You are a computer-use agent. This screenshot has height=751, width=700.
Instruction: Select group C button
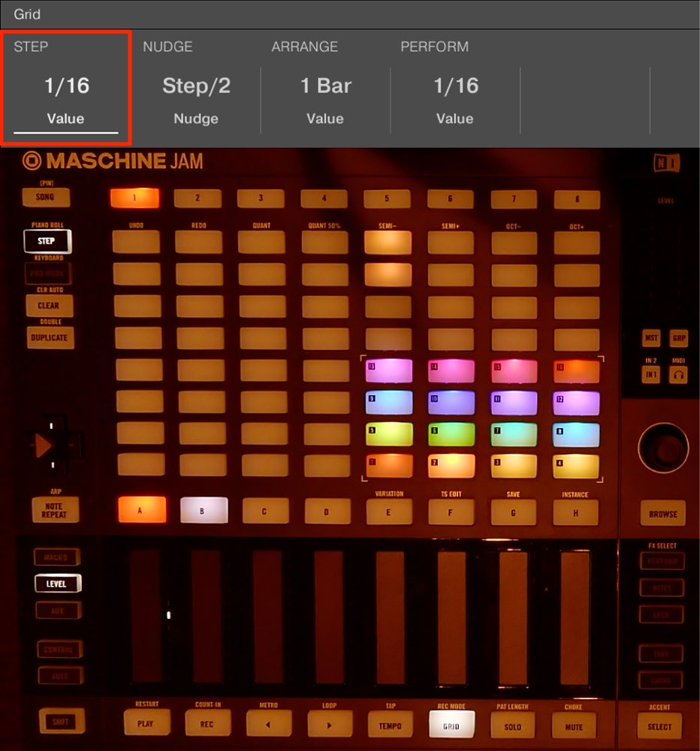265,511
